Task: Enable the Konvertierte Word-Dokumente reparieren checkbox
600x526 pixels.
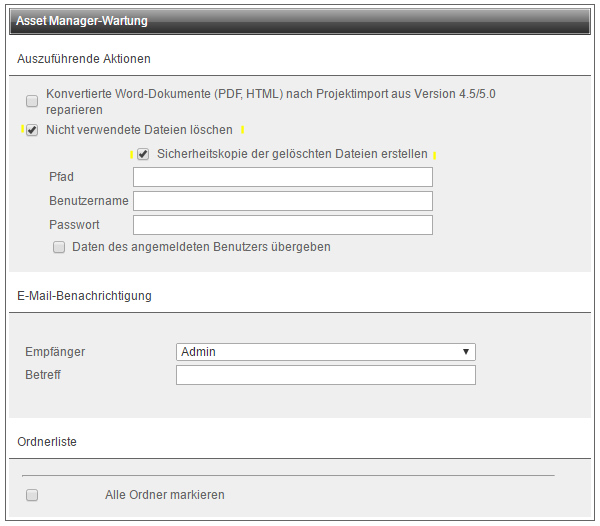Action: [32, 101]
